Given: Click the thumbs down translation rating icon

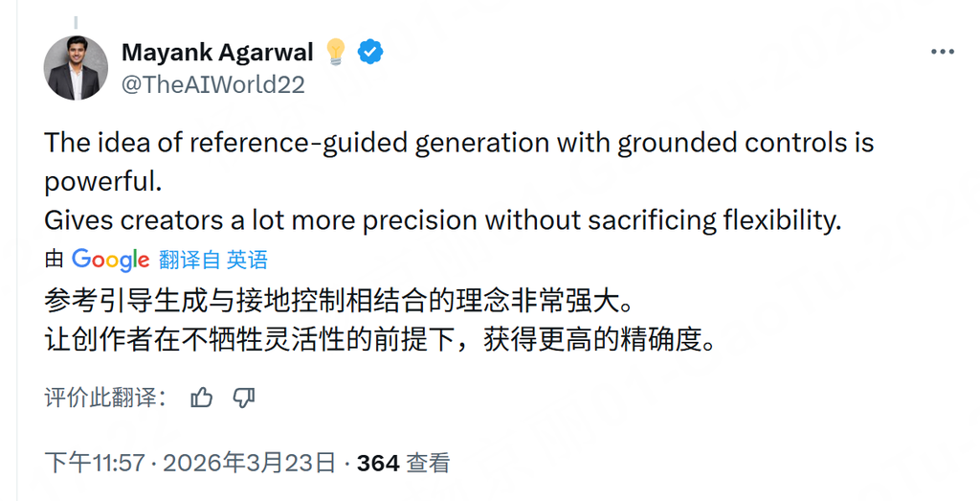Looking at the screenshot, I should coord(244,398).
